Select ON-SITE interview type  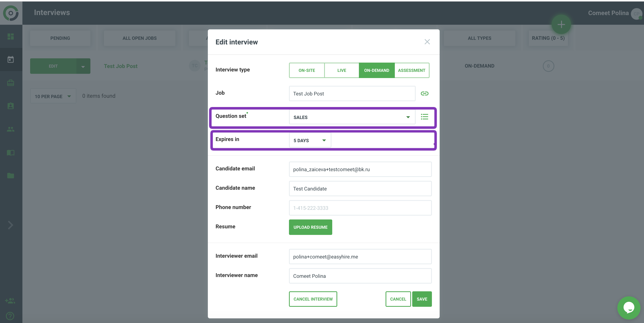[307, 71]
